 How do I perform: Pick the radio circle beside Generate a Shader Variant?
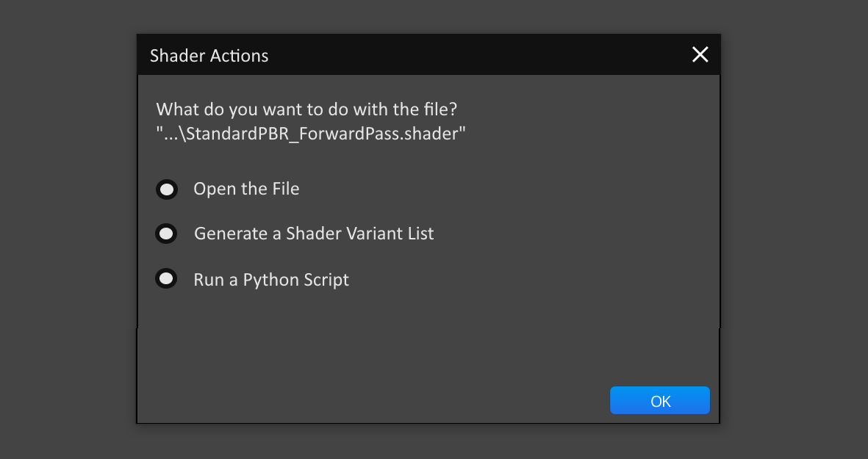point(167,234)
